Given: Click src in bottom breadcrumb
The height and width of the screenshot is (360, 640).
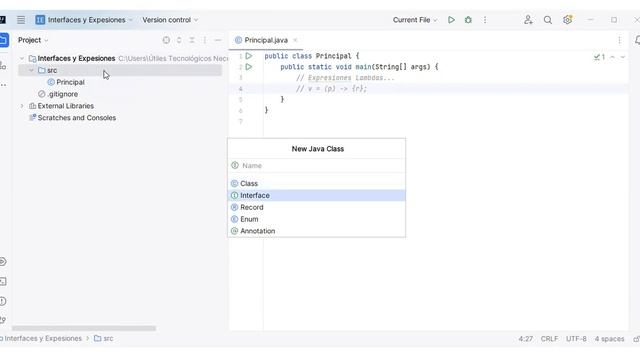Looking at the screenshot, I should pos(104,338).
